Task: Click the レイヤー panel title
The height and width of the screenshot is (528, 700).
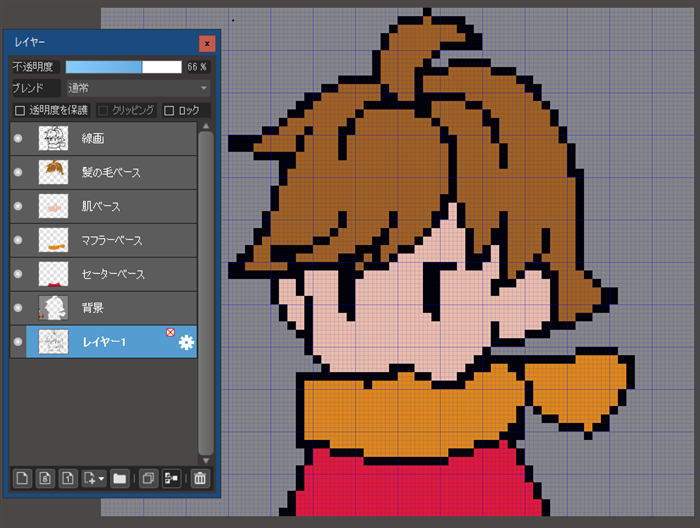Action: tap(29, 43)
